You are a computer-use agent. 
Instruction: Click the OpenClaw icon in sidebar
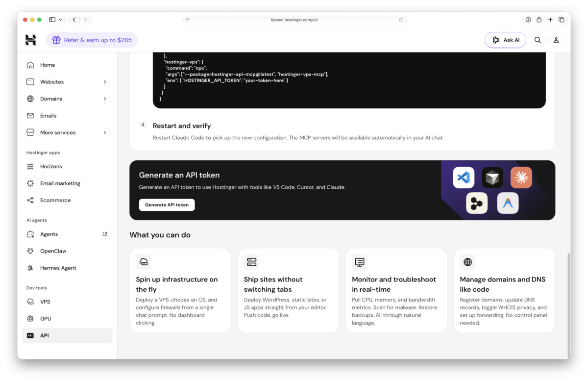[30, 251]
